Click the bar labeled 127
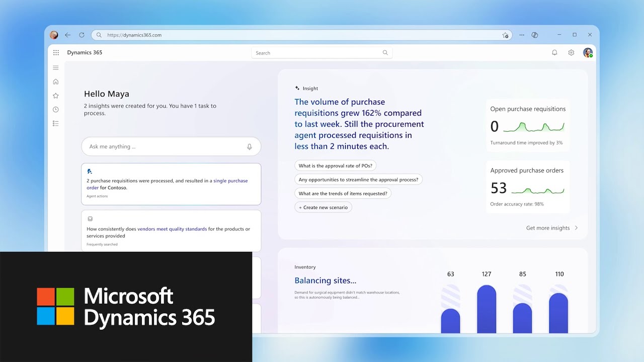Viewport: 644px width, 362px height. (x=487, y=309)
